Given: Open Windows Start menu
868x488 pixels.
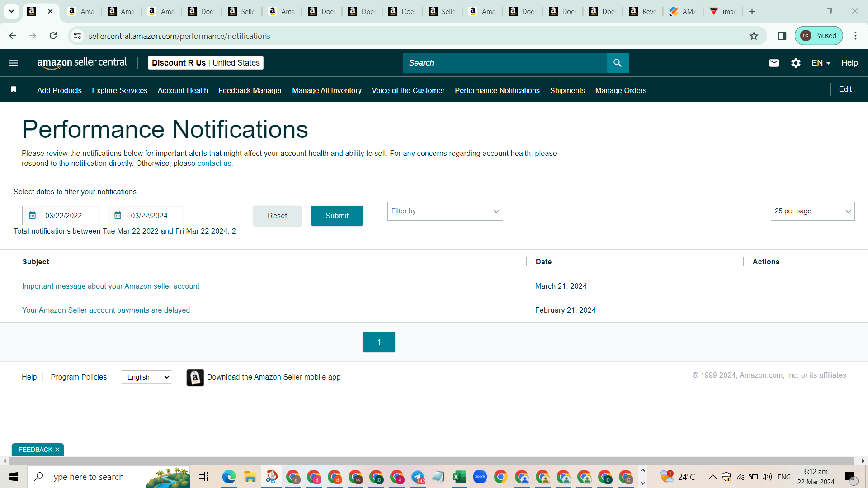Looking at the screenshot, I should point(14,477).
